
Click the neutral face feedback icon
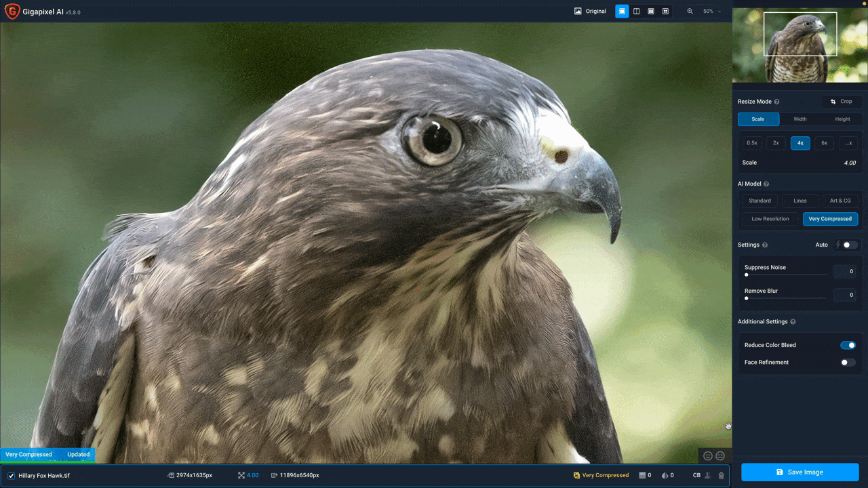(720, 456)
